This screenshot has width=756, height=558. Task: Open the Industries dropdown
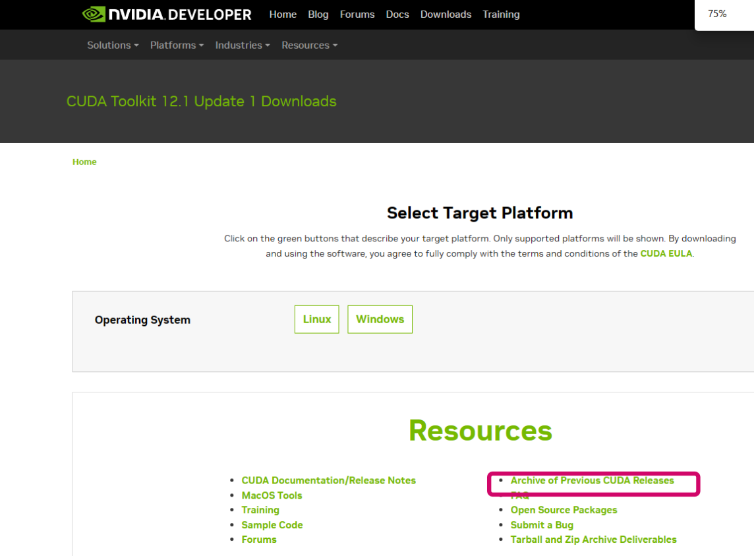pos(243,46)
